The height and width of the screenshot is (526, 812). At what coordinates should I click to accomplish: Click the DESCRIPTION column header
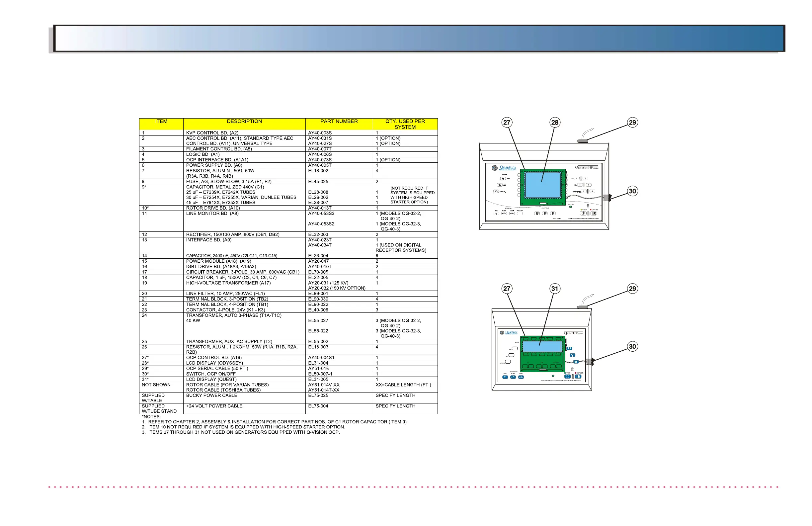(244, 122)
